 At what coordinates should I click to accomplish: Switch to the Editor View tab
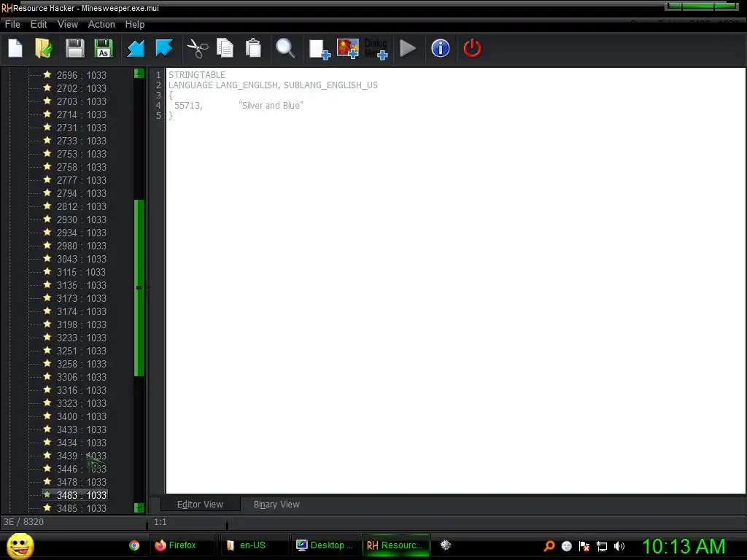pyautogui.click(x=200, y=505)
